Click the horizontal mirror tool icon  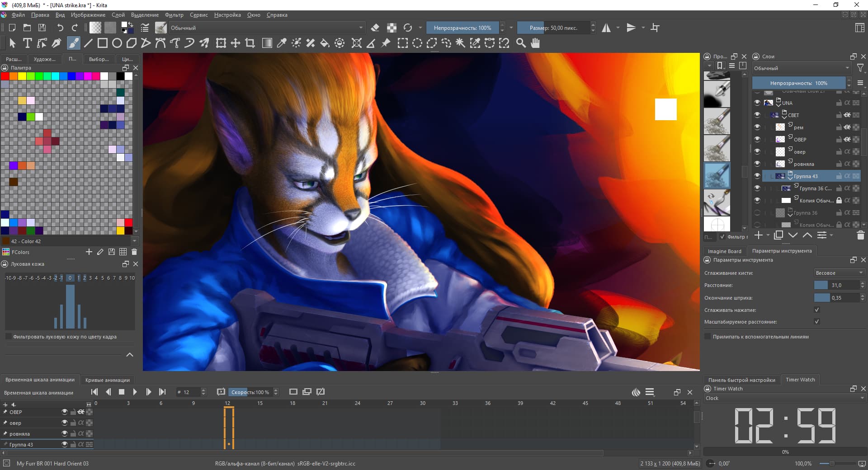click(x=606, y=28)
